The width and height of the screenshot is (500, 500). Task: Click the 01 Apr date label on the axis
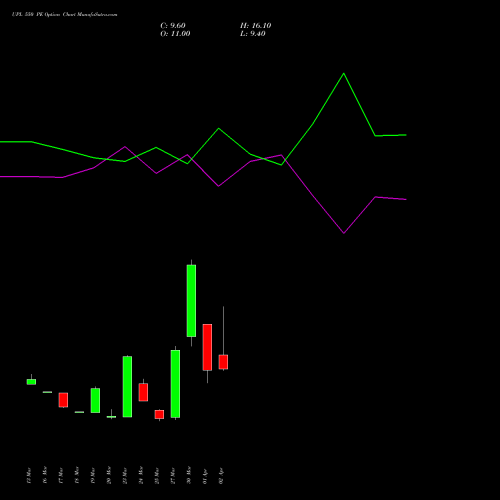205,476
